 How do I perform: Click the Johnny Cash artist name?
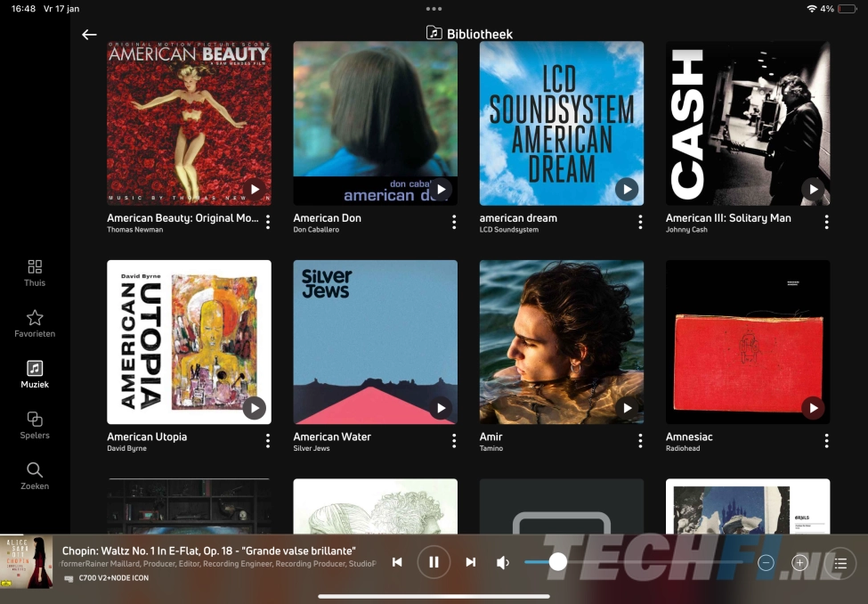tap(686, 230)
